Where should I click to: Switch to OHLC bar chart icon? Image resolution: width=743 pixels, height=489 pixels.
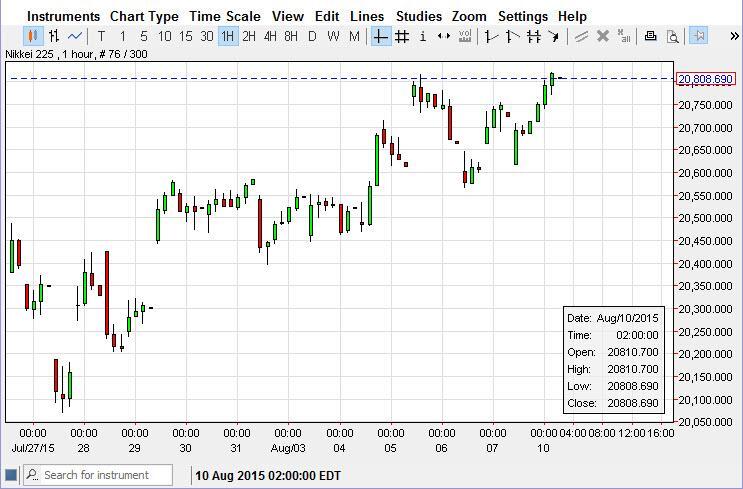54,37
